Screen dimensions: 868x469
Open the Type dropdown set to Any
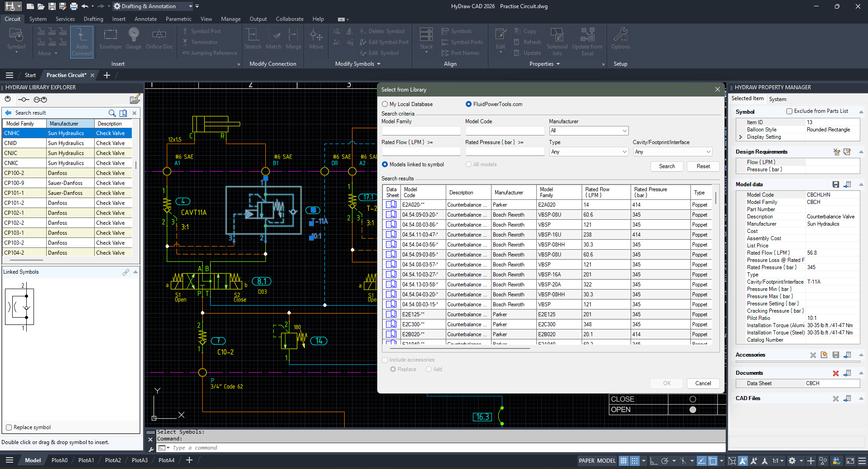coord(588,151)
